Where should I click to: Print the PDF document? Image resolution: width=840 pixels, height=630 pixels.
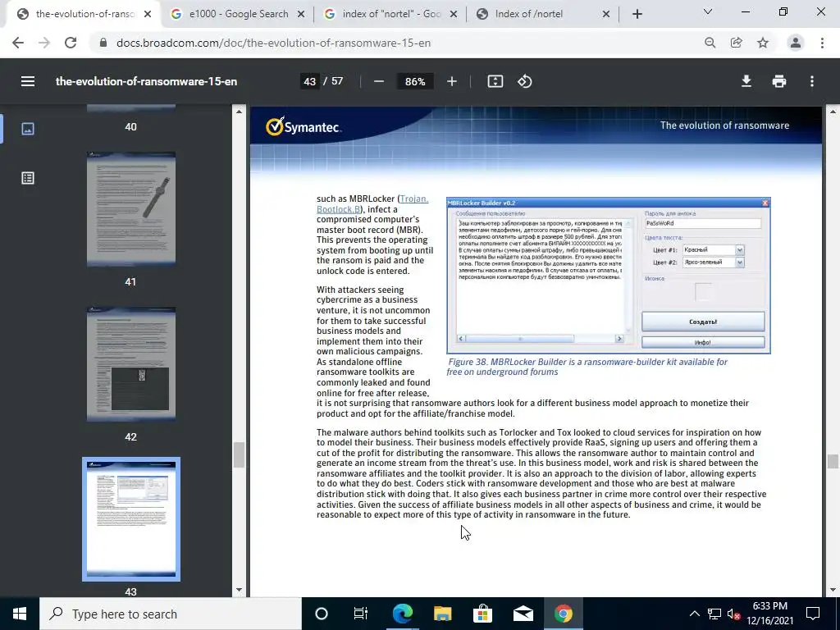coord(779,81)
